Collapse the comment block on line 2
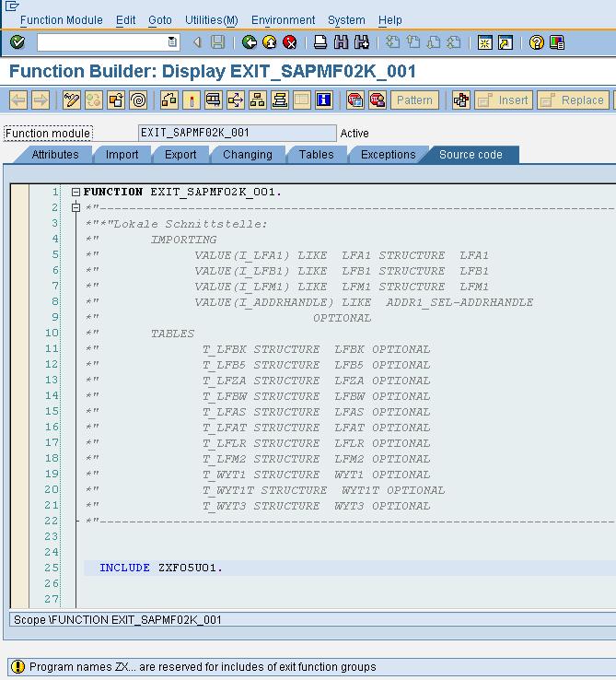 click(76, 207)
